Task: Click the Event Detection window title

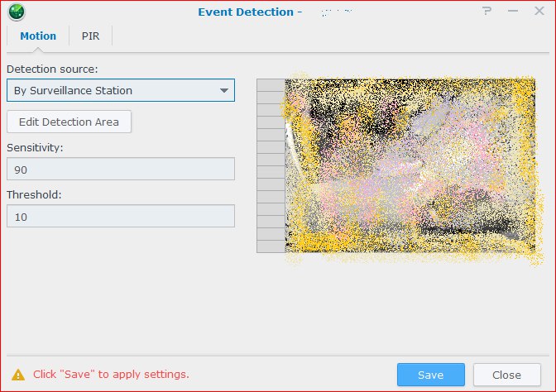Action: click(x=250, y=12)
